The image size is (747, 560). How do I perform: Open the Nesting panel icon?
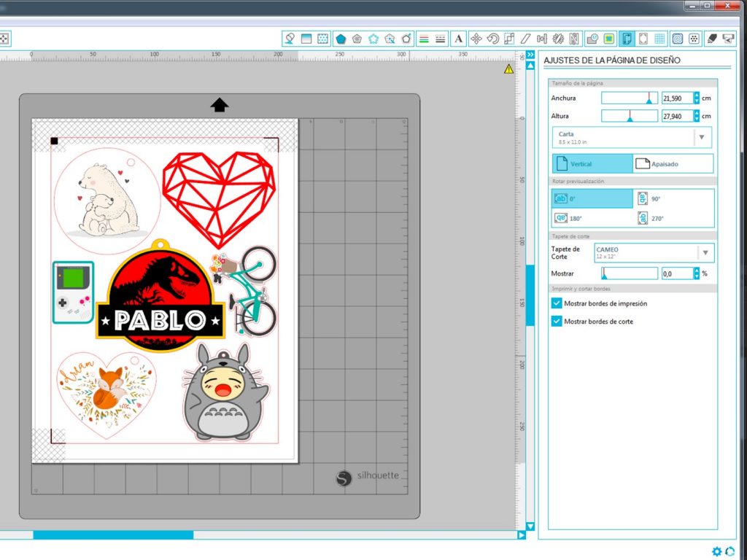coord(574,39)
